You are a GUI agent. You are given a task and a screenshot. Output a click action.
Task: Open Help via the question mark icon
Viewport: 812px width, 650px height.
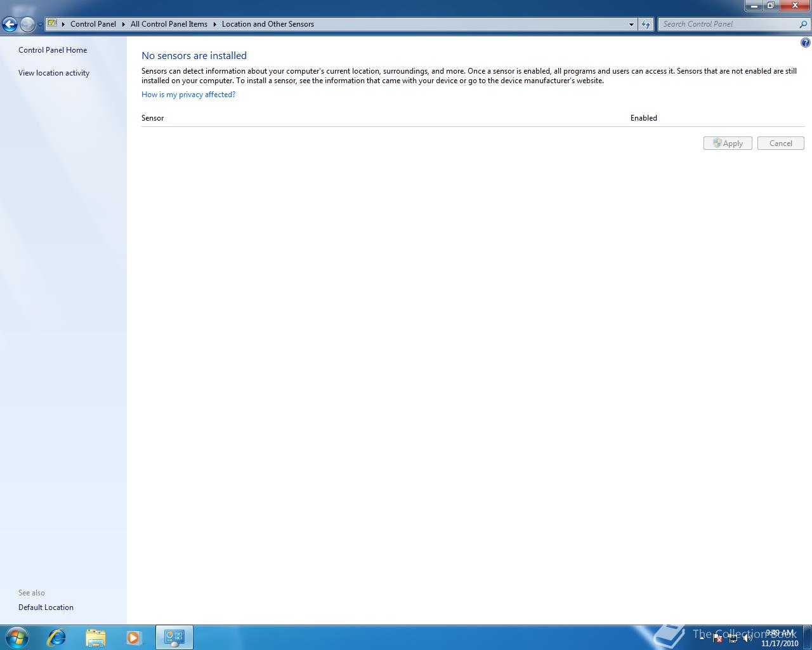tap(805, 42)
